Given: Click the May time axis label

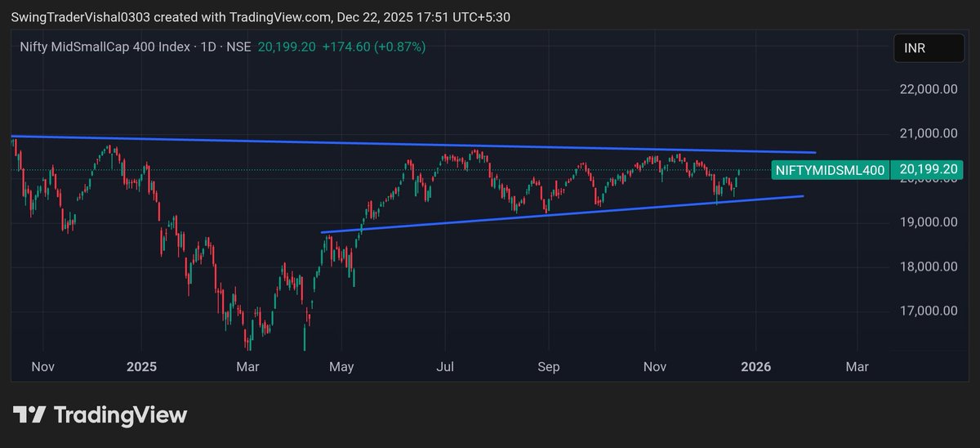Looking at the screenshot, I should [341, 367].
